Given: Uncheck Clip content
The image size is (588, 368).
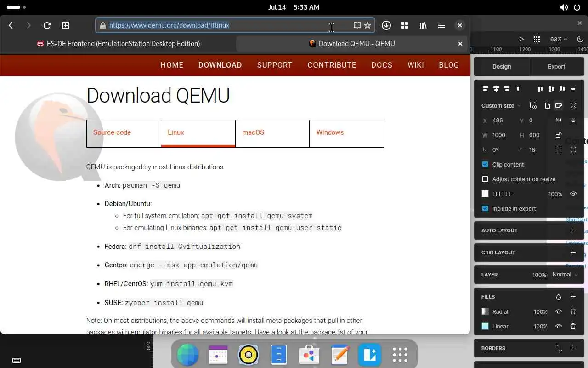Looking at the screenshot, I should 485,164.
